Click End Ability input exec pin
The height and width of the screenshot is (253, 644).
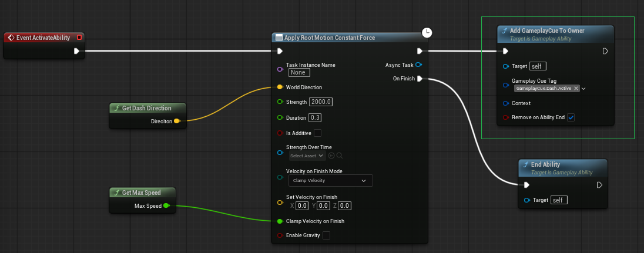[526, 185]
